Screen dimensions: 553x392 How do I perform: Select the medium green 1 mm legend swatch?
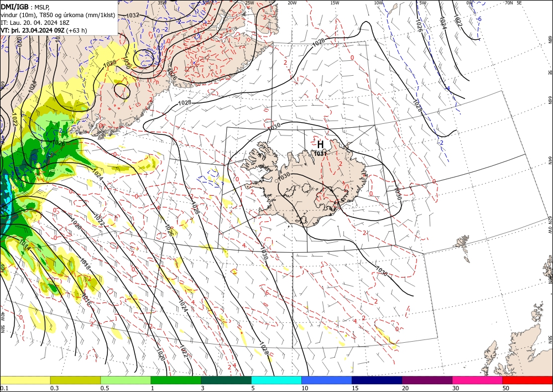pos(176,380)
